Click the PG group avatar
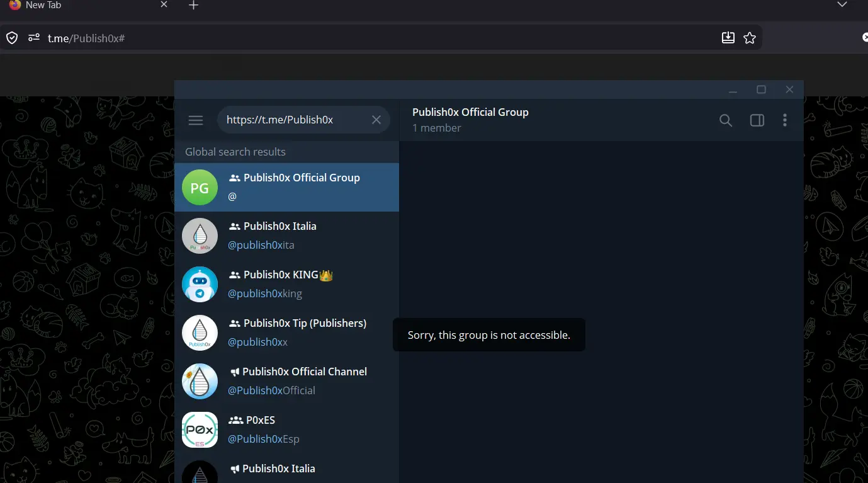 (x=200, y=187)
